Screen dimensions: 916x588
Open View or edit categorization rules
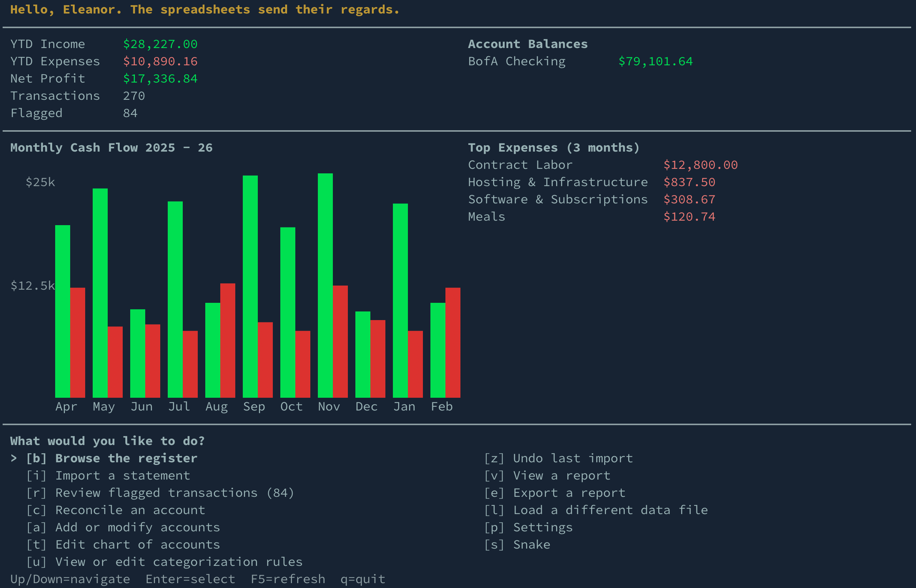[164, 562]
